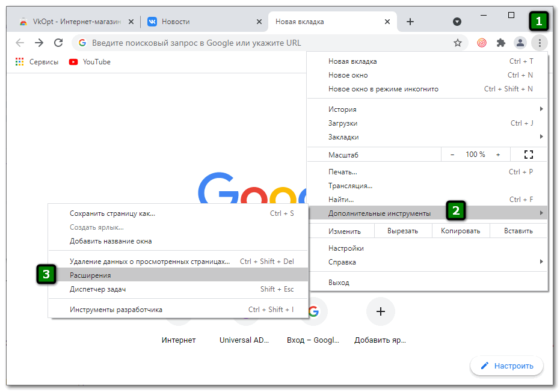Close the VkOpt tab
Viewport: 560px width, 392px height.
[131, 22]
